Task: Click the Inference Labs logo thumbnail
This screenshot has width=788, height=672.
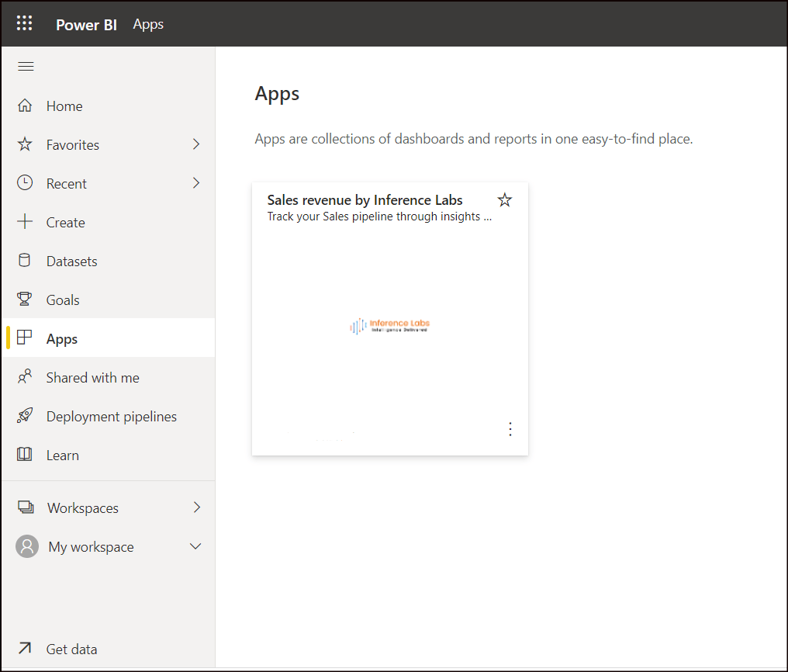Action: click(x=390, y=326)
